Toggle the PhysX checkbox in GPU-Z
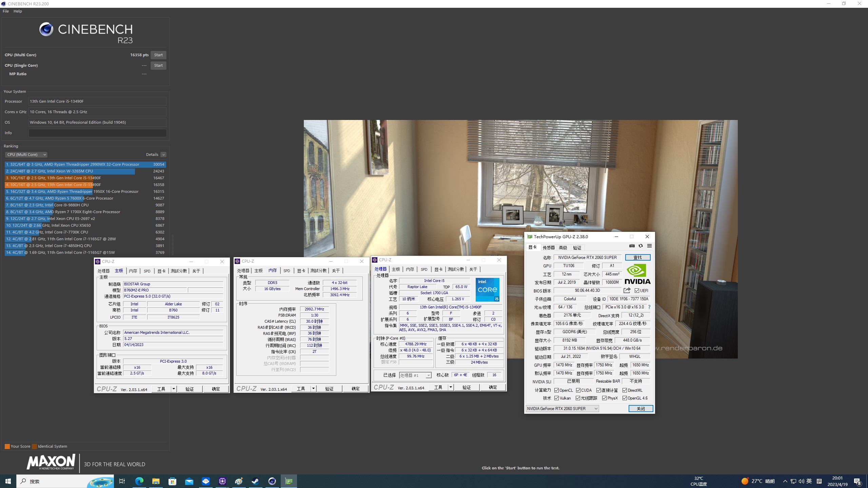 point(604,398)
